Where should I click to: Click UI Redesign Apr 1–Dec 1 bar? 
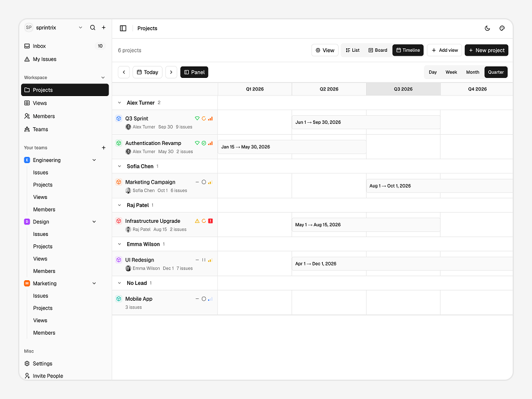pos(402,264)
